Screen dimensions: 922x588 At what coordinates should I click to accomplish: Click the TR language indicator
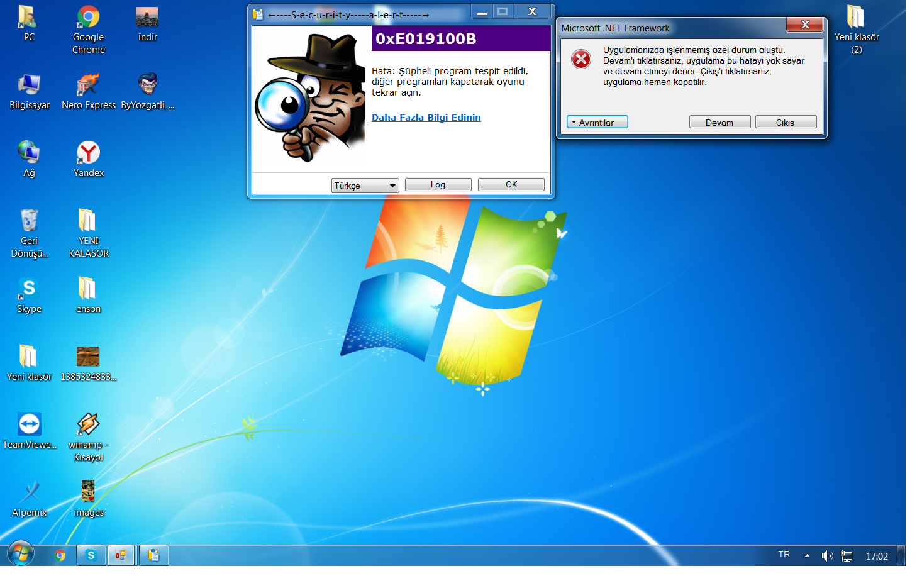(784, 555)
